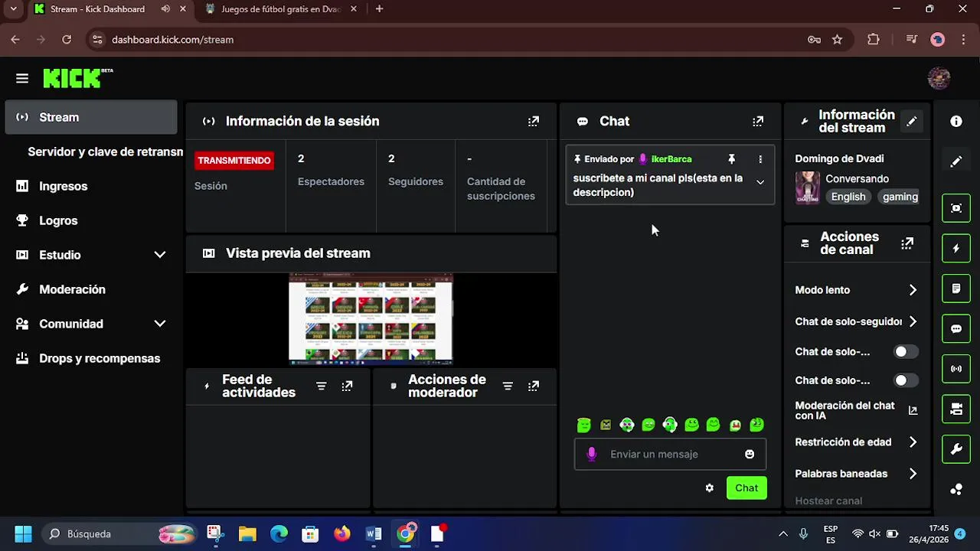This screenshot has height=551, width=980.
Task: Open the browser tab search dropdown
Action: (x=13, y=9)
